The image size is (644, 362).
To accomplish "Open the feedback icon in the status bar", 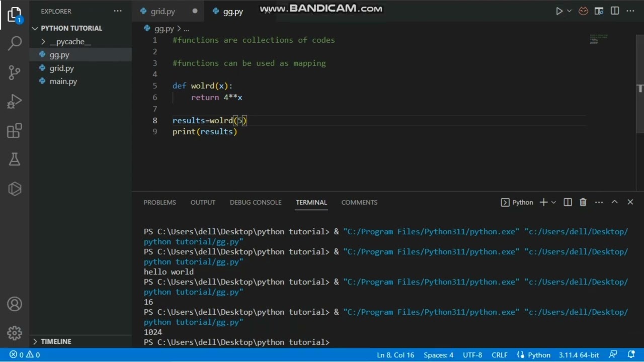I will 613,355.
